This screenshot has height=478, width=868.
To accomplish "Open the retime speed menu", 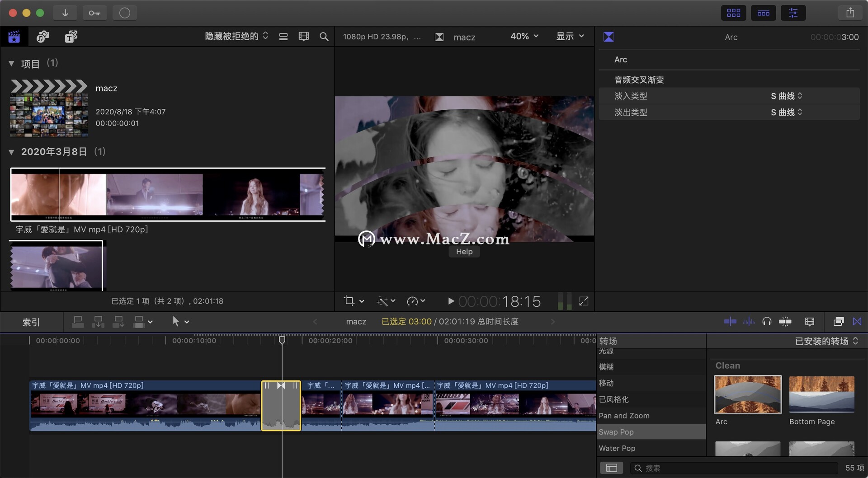I will click(416, 301).
